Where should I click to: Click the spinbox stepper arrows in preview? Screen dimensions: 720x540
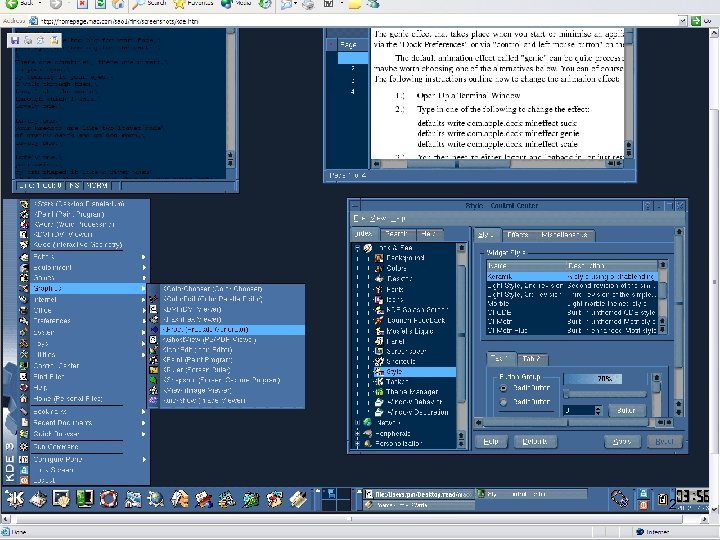coord(598,410)
